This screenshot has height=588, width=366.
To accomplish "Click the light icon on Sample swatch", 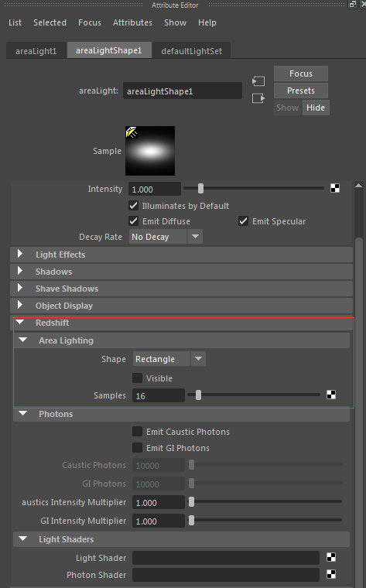I will coord(132,132).
